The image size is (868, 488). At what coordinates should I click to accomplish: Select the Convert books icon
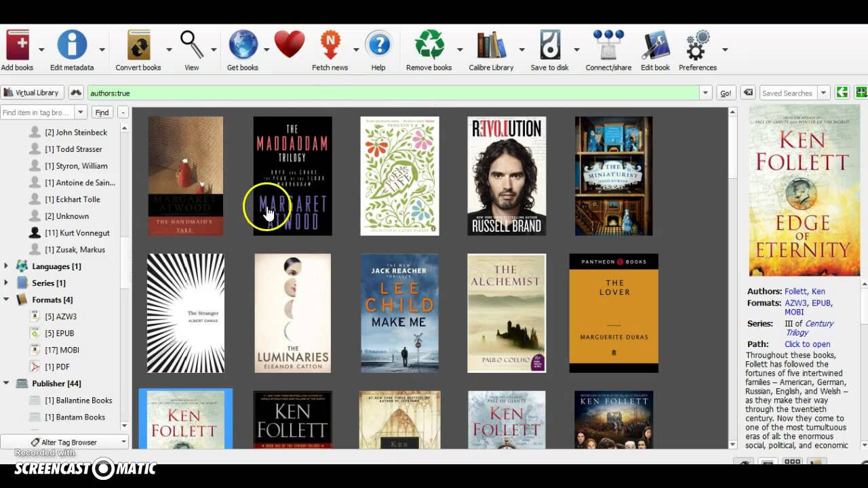click(138, 42)
